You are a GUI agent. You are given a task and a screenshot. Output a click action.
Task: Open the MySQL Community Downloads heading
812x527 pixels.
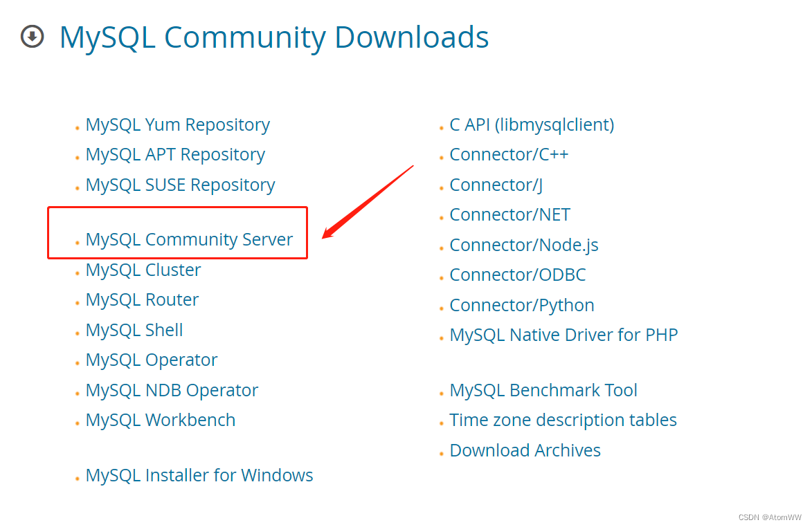point(274,37)
